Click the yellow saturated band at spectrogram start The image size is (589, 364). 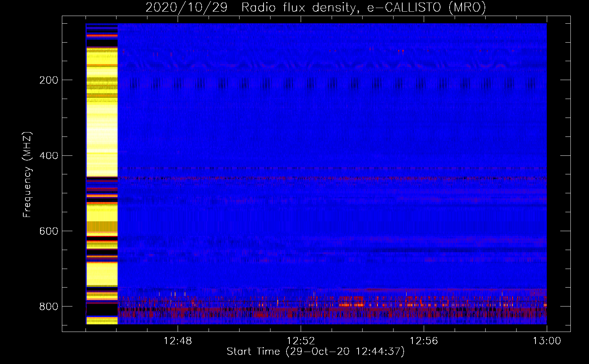coord(102,174)
